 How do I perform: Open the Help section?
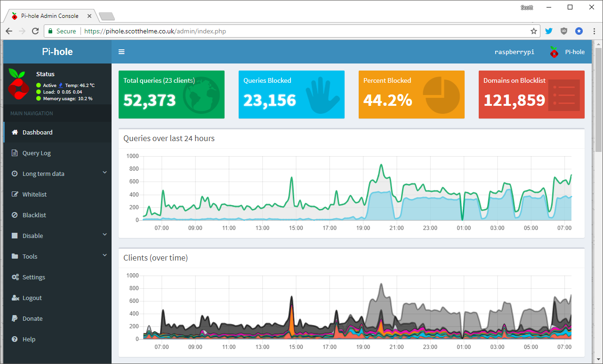[29, 339]
